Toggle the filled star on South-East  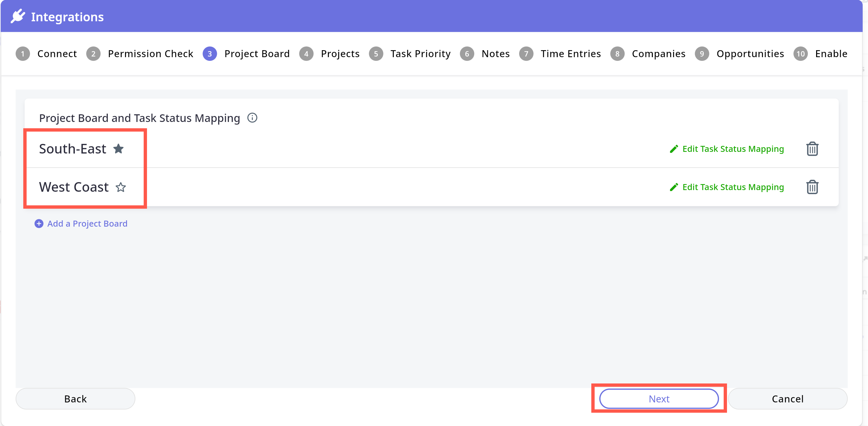pos(118,149)
